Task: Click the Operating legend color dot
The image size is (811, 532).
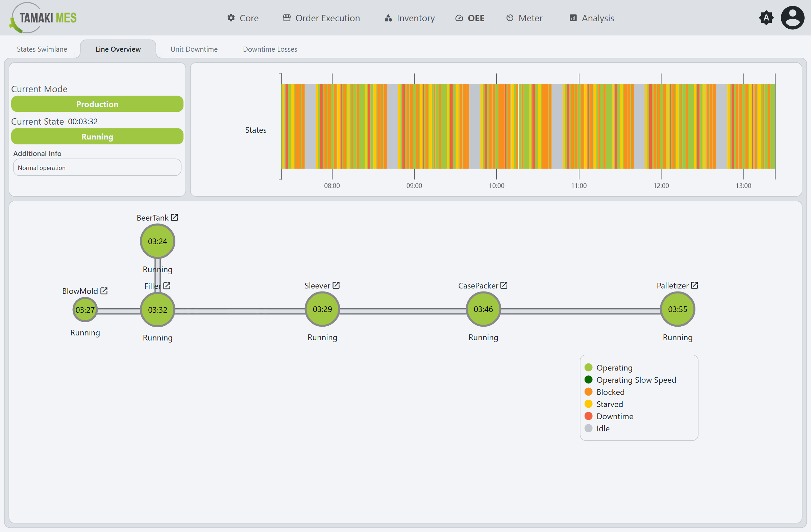Action: tap(589, 368)
